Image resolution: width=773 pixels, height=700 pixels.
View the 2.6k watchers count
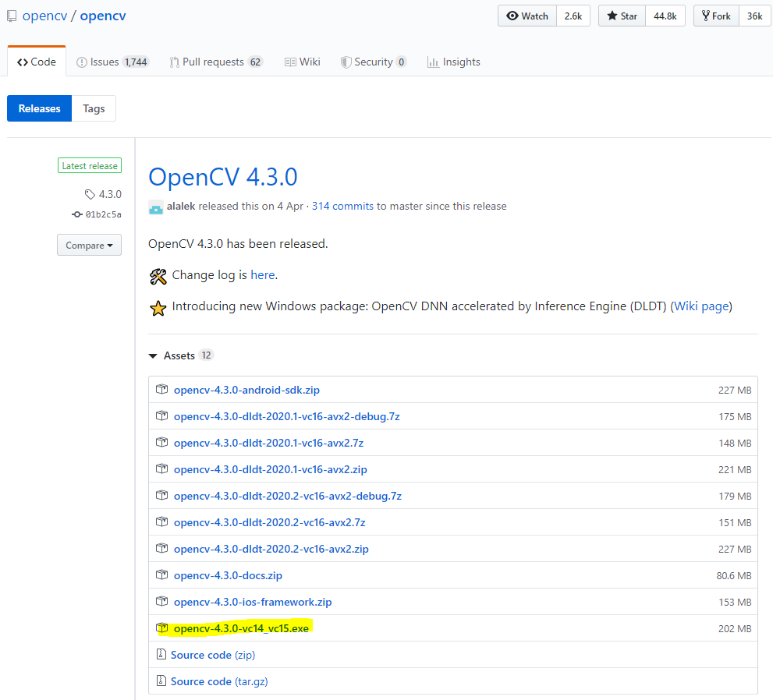(573, 16)
